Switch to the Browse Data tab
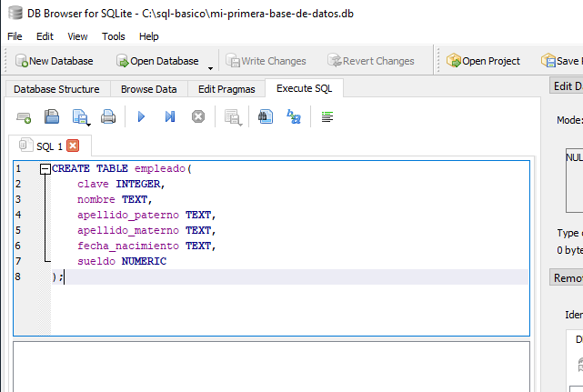Image resolution: width=583 pixels, height=392 pixels. (148, 89)
